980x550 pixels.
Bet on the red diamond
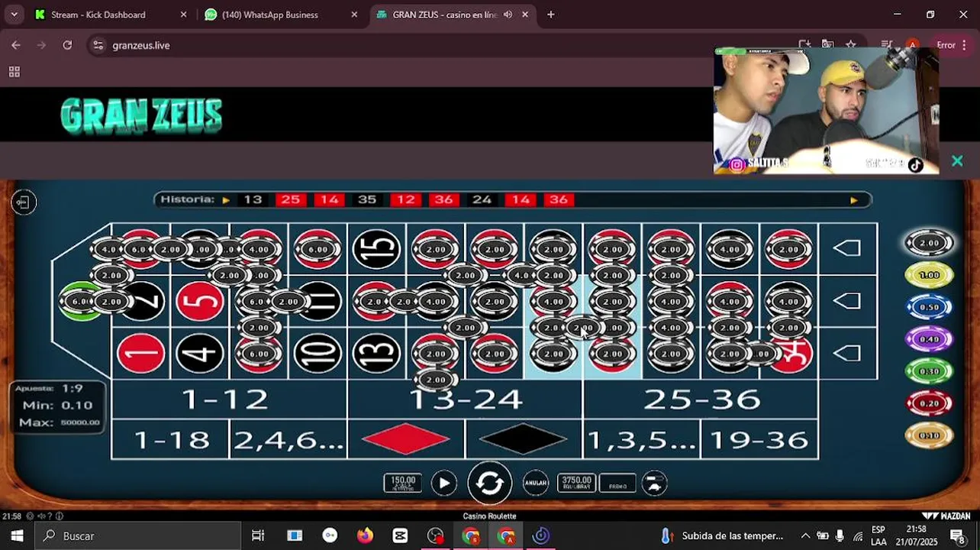click(x=406, y=439)
